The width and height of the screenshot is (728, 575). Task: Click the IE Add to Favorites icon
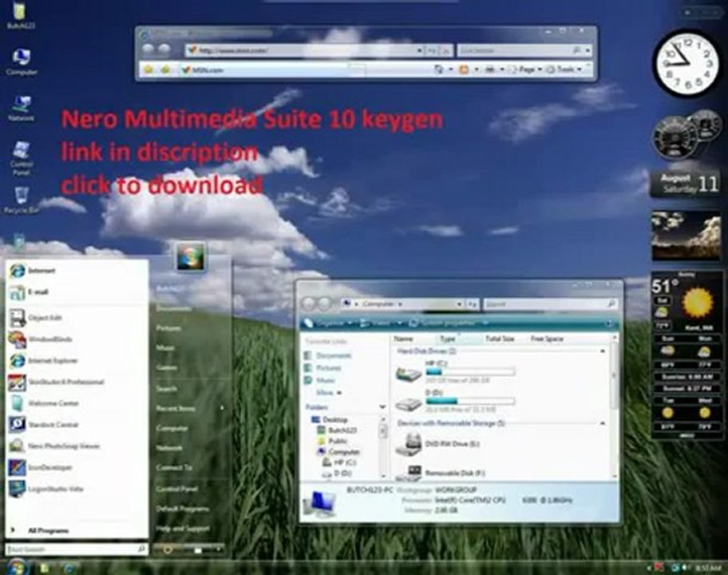click(166, 69)
